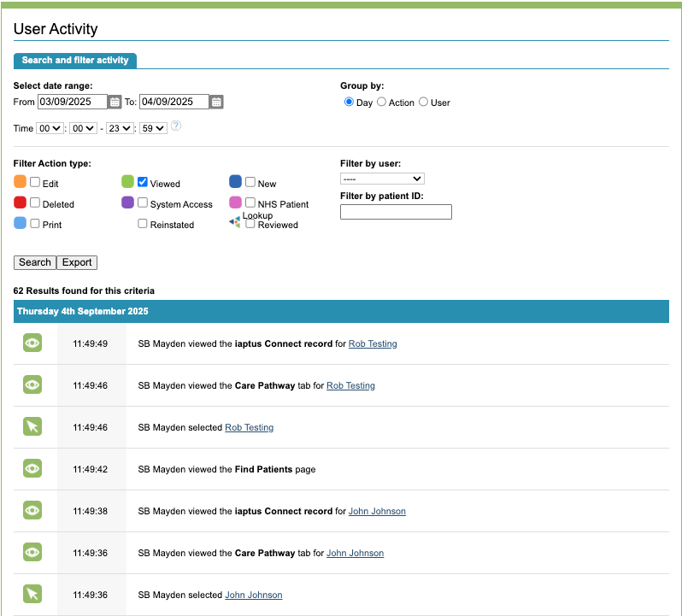
Task: Expand the Filter by user dropdown
Action: (x=382, y=179)
